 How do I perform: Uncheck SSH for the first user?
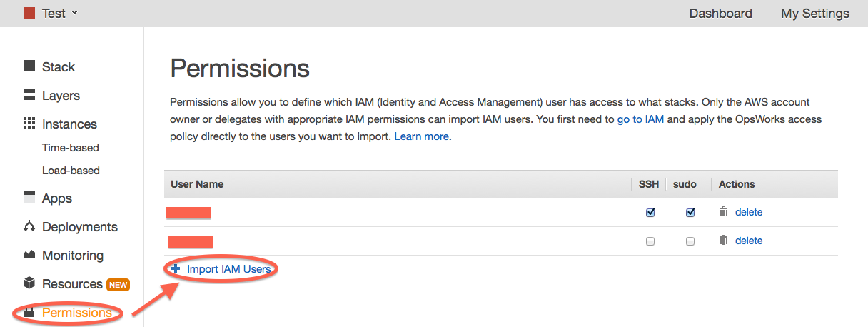pyautogui.click(x=650, y=212)
